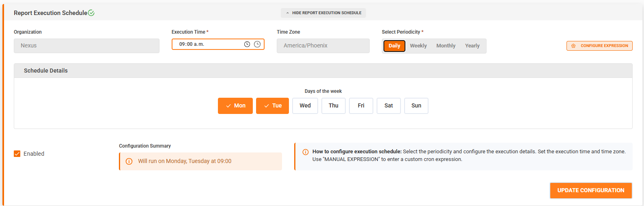Collapse using the Hide Report Execution Schedule chevron
This screenshot has width=644, height=206.
click(287, 13)
